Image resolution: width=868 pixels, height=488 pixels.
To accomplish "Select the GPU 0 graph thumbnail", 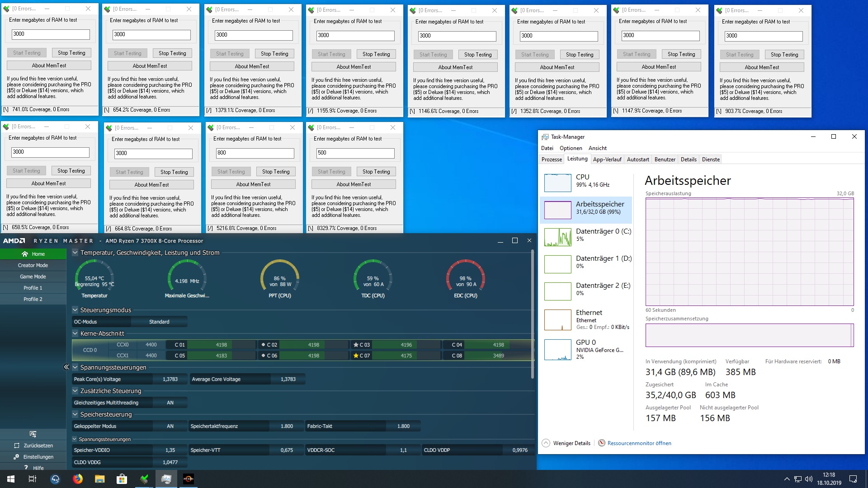I will (x=557, y=350).
